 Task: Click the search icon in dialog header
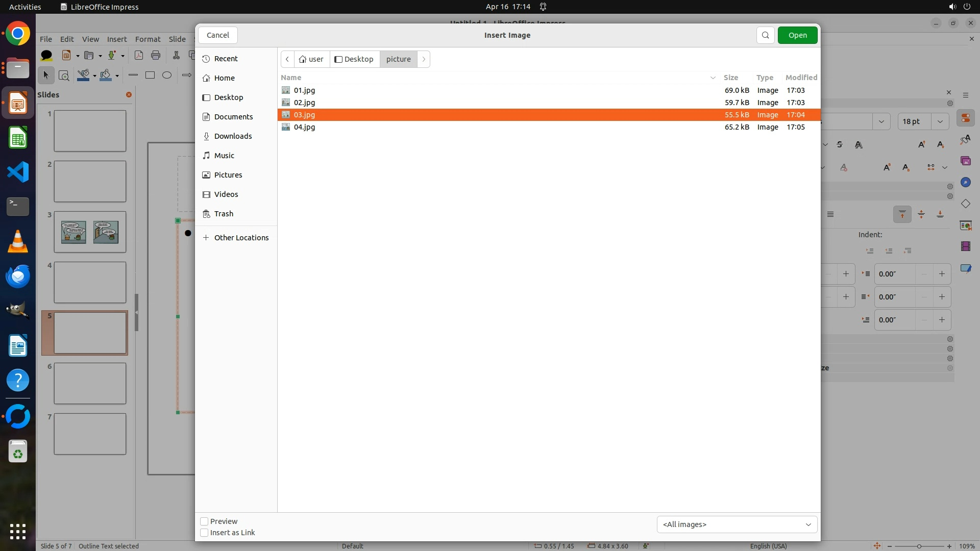pos(765,35)
